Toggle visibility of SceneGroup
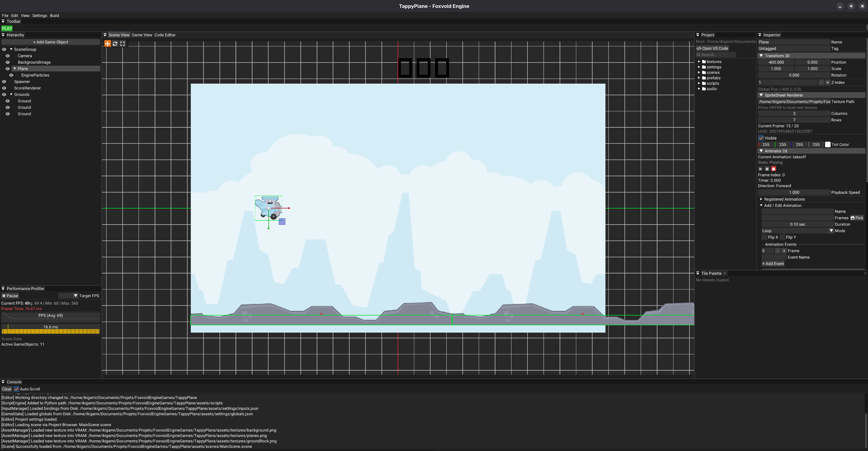868x451 pixels. (4, 49)
